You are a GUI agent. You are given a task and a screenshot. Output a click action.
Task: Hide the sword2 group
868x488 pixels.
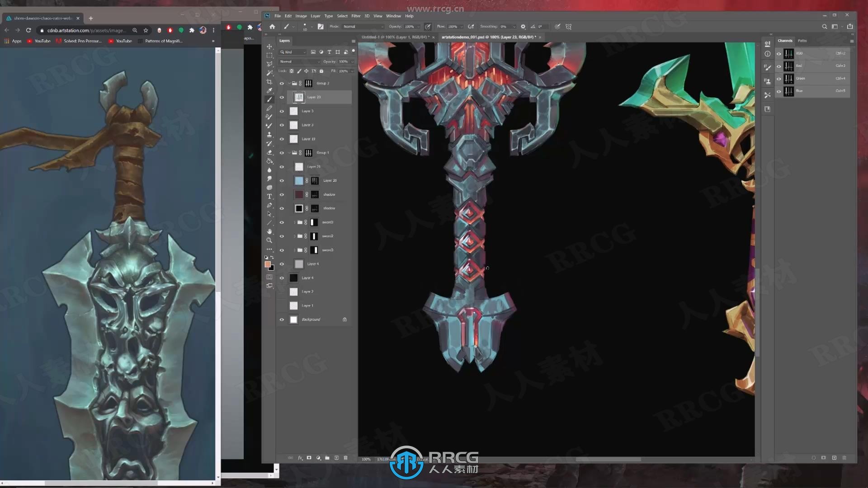[282, 236]
